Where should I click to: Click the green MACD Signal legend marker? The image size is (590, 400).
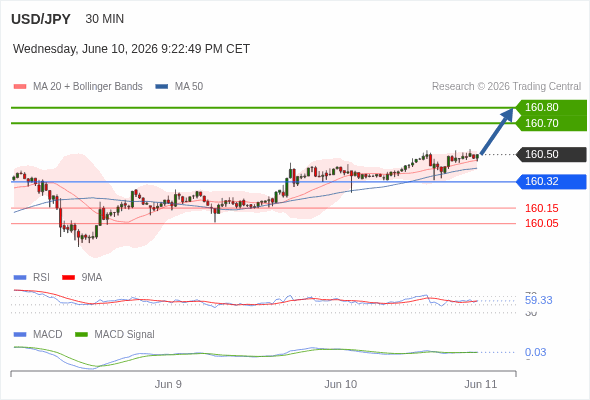coord(81,335)
